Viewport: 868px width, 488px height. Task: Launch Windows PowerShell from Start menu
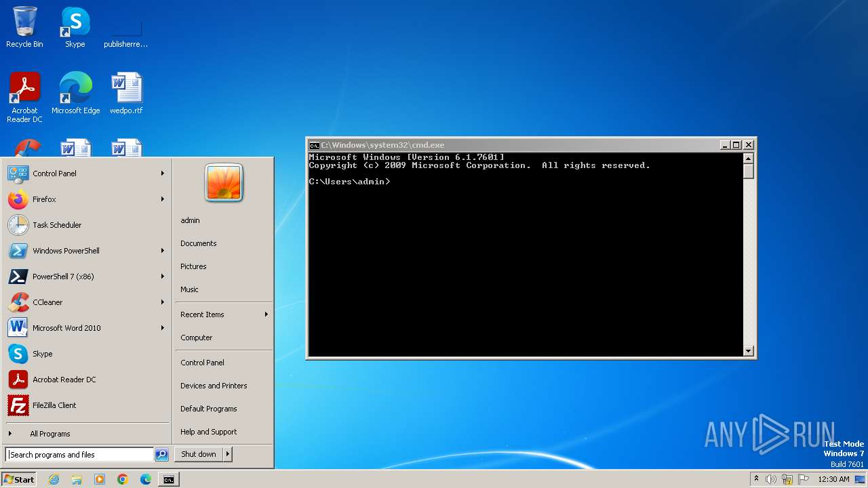click(87, 251)
